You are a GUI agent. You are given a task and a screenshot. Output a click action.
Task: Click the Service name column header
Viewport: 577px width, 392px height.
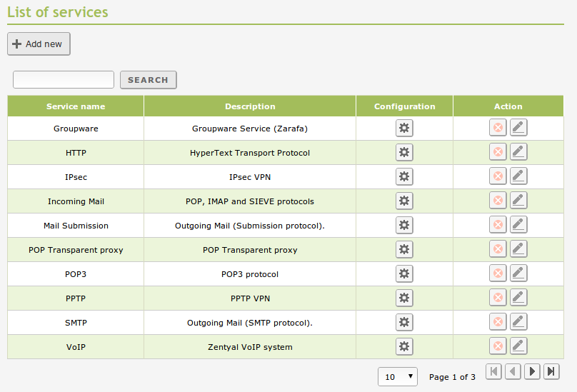(76, 106)
